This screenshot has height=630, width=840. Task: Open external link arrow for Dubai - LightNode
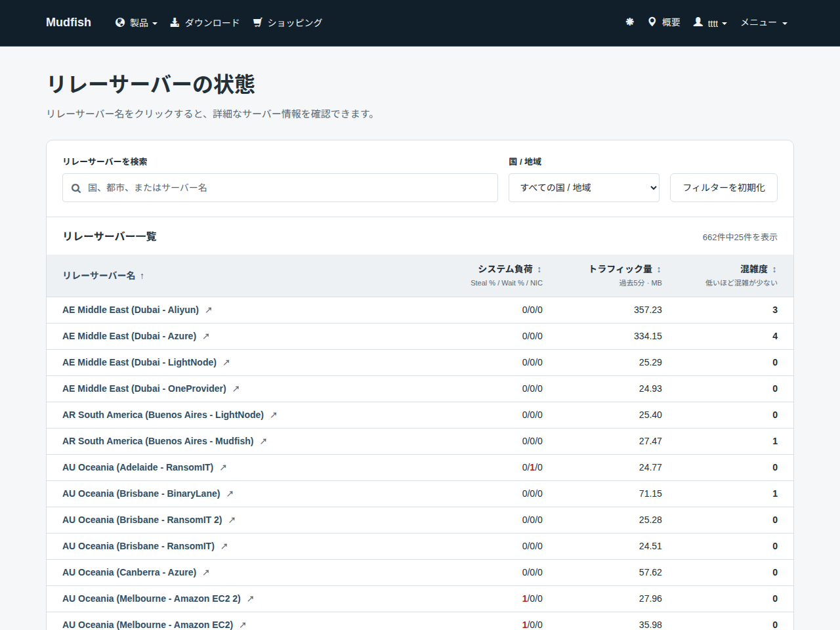pyautogui.click(x=226, y=362)
